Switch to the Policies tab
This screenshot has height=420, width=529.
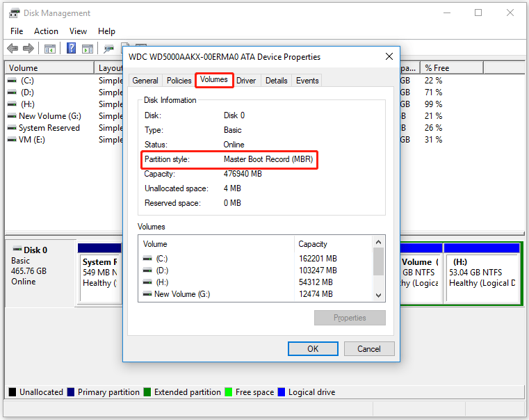tap(179, 81)
